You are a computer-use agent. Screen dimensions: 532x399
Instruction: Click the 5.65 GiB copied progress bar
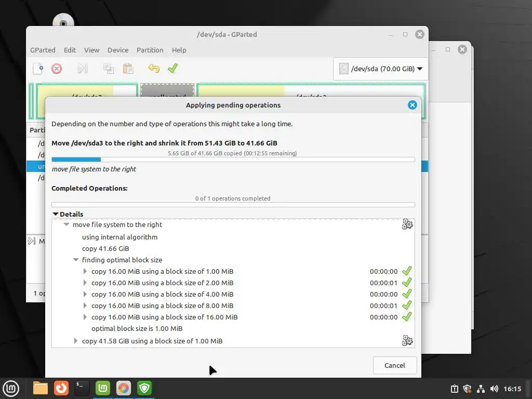click(x=233, y=159)
